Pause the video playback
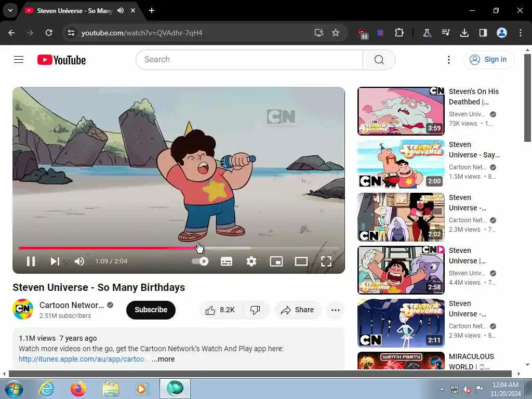The height and width of the screenshot is (399, 532). pyautogui.click(x=31, y=261)
